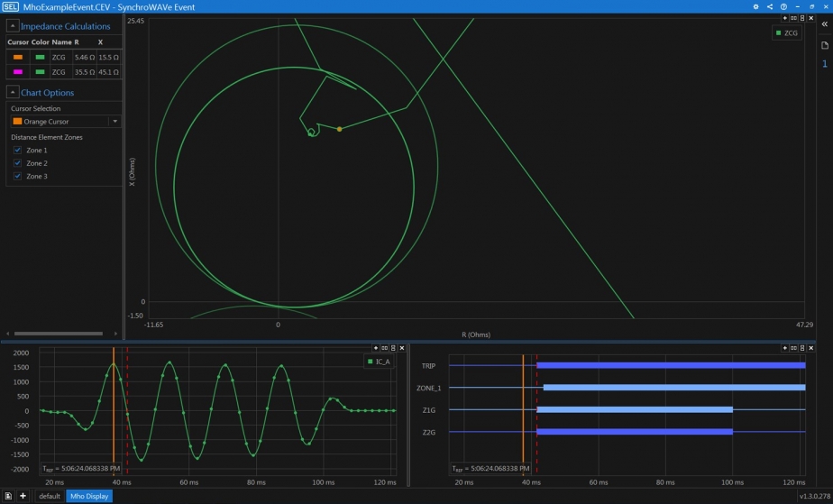Image resolution: width=833 pixels, height=504 pixels.
Task: Disable the Zone 3 distance zone
Action: (x=17, y=176)
